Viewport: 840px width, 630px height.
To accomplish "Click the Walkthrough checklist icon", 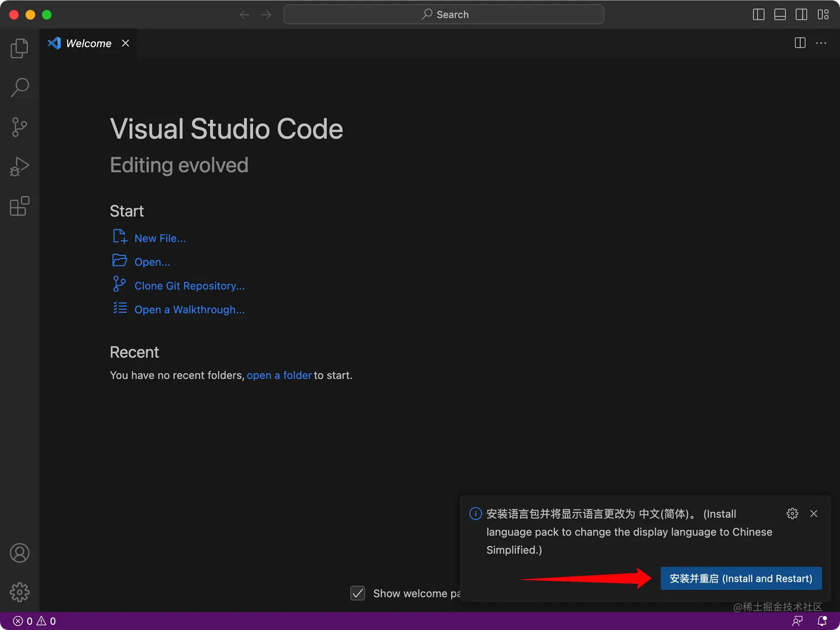I will click(120, 308).
